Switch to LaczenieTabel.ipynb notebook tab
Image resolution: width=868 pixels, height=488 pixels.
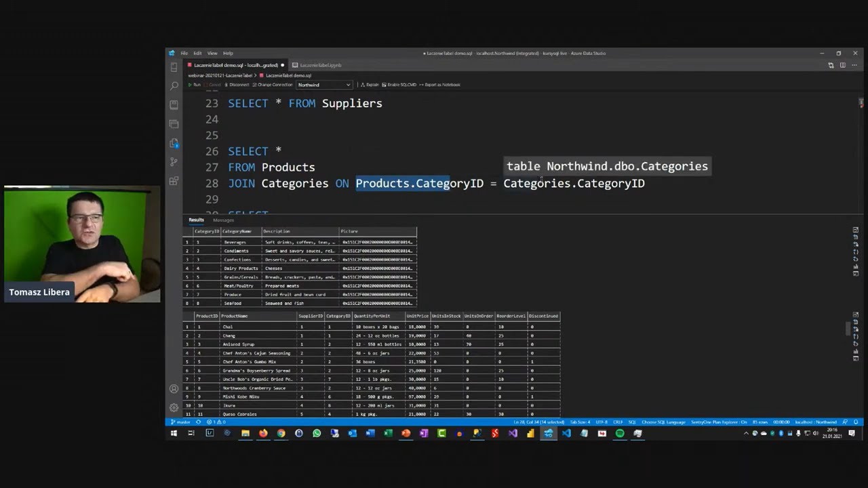(319, 65)
